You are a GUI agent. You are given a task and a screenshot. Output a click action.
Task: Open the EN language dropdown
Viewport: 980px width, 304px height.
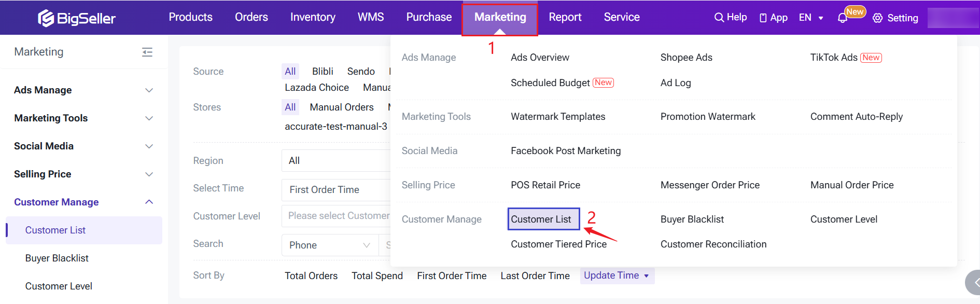pyautogui.click(x=811, y=18)
